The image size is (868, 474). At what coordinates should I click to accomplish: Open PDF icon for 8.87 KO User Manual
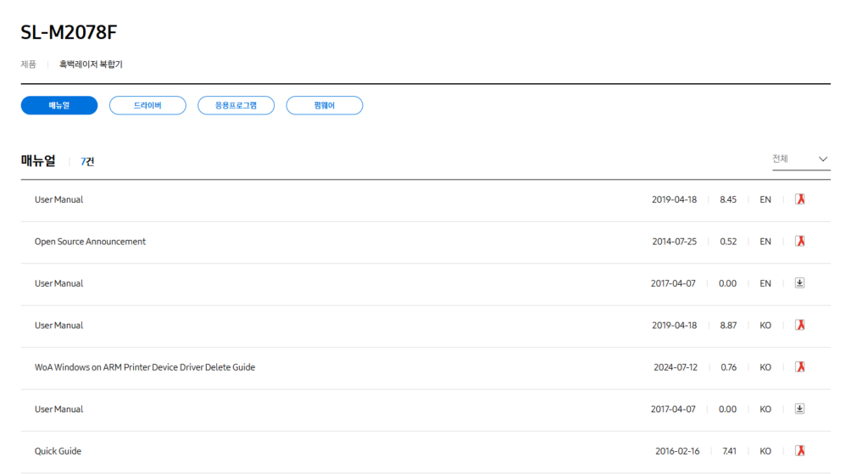(x=800, y=325)
